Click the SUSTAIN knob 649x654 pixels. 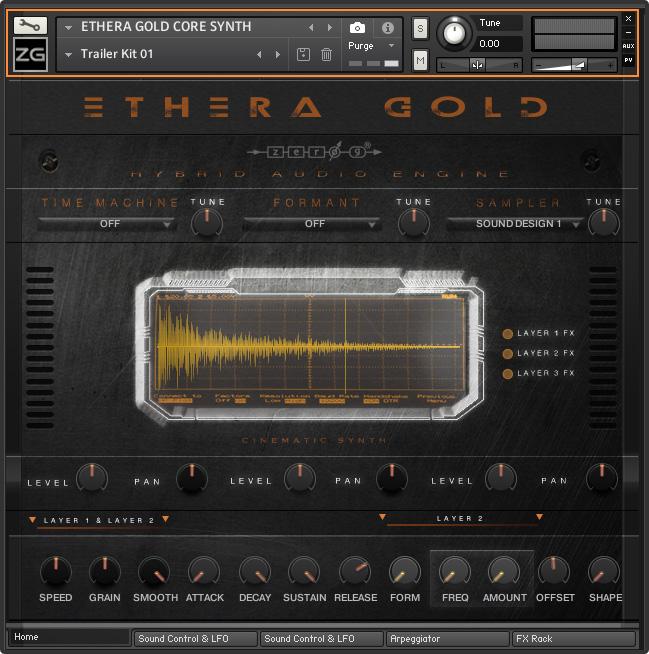tap(304, 571)
